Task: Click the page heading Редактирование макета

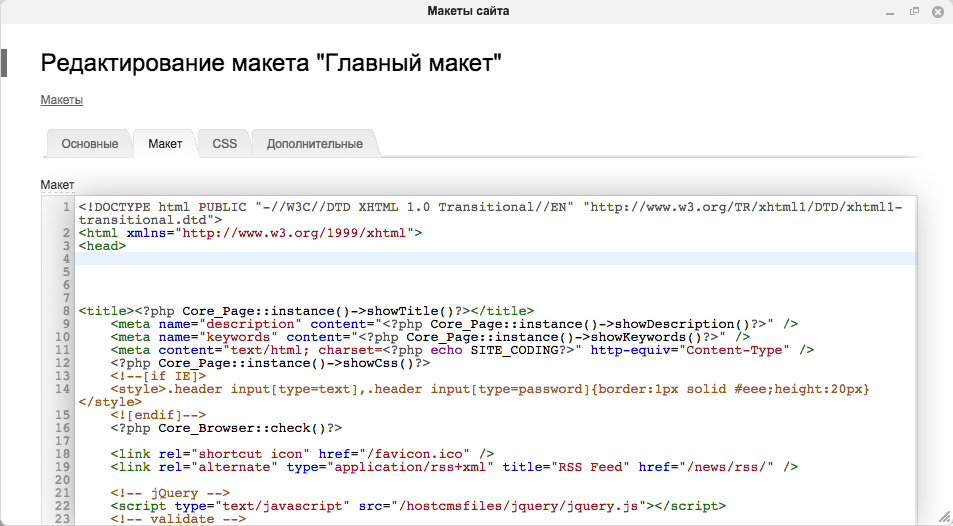Action: (x=271, y=63)
